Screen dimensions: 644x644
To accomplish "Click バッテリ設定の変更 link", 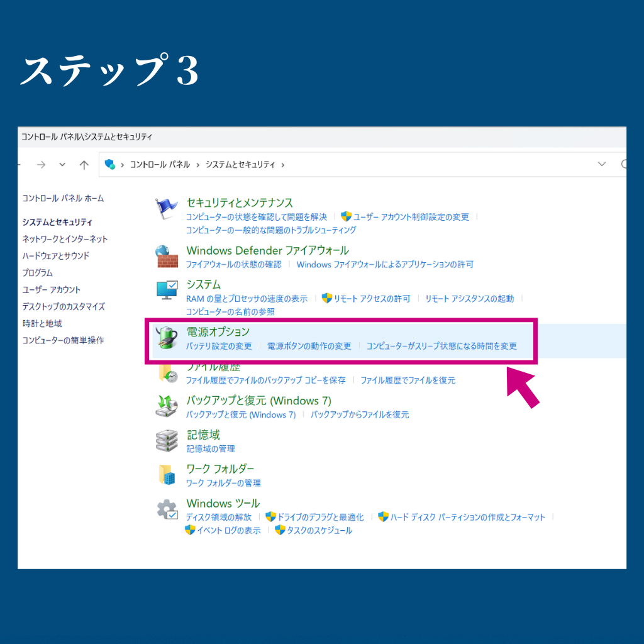I will pyautogui.click(x=219, y=347).
